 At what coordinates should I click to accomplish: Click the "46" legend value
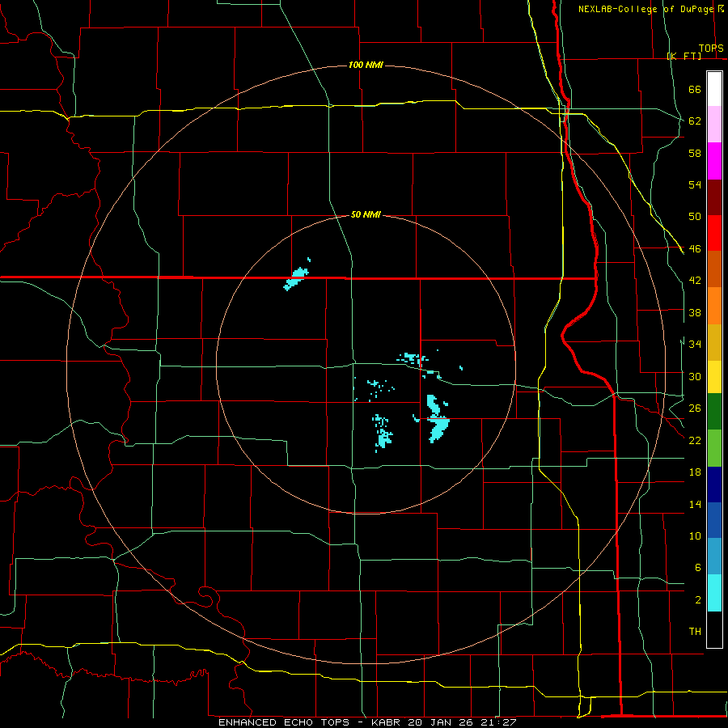(695, 249)
